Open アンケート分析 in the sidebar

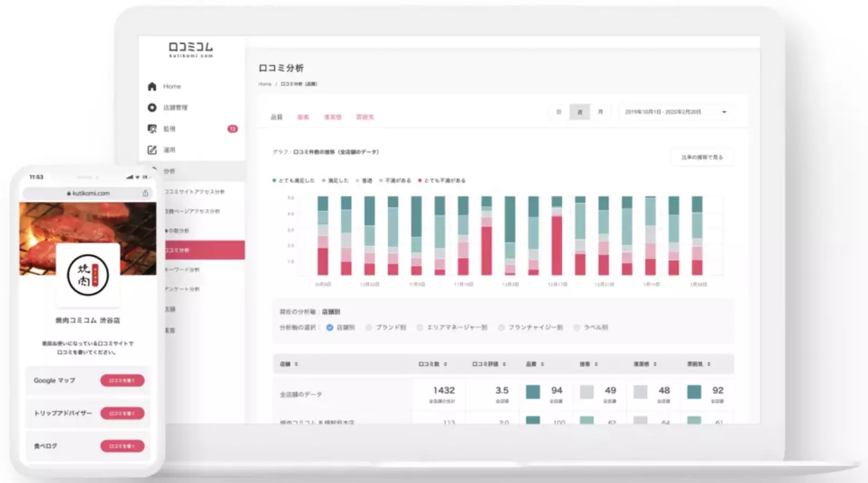pos(182,289)
